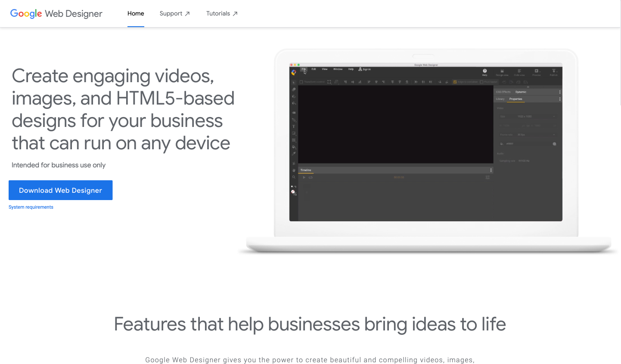The height and width of the screenshot is (364, 621).
Task: Select the Selection tool in the toolbar
Action: [x=294, y=83]
